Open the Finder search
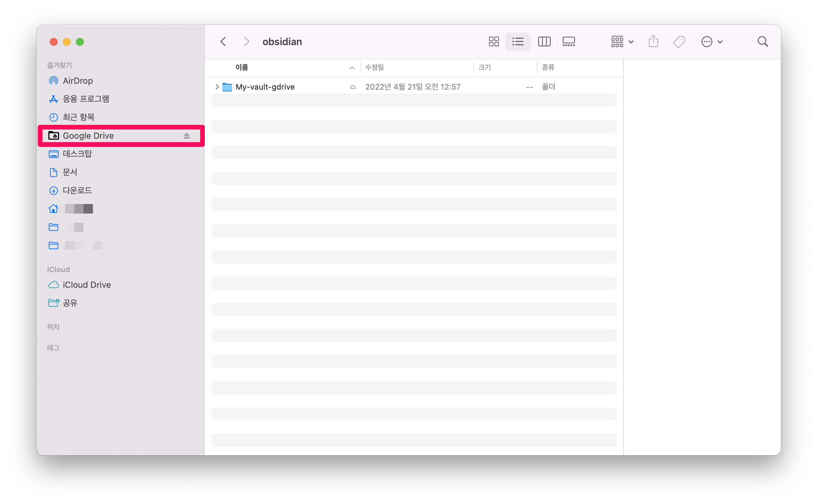818x504 pixels. pos(762,41)
